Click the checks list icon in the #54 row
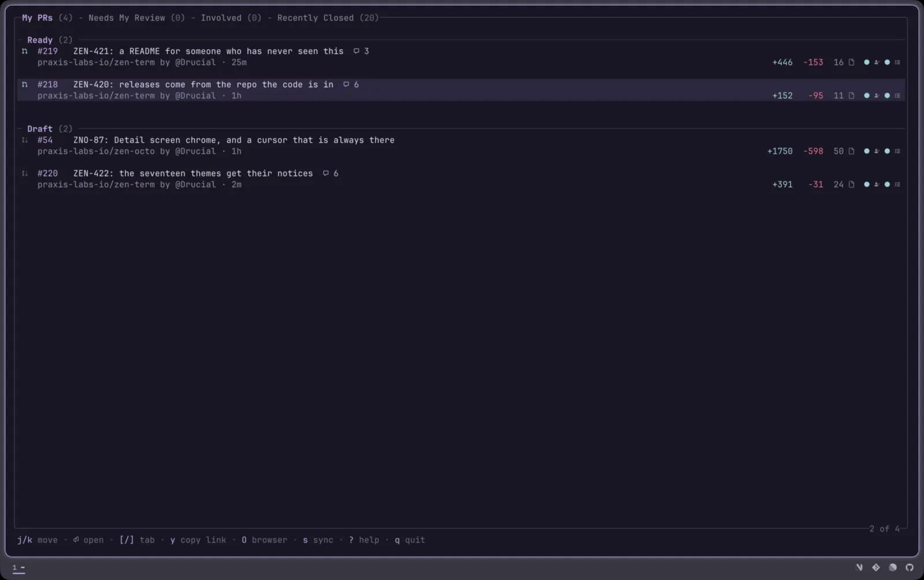Screen dimensions: 924x580 click(897, 151)
